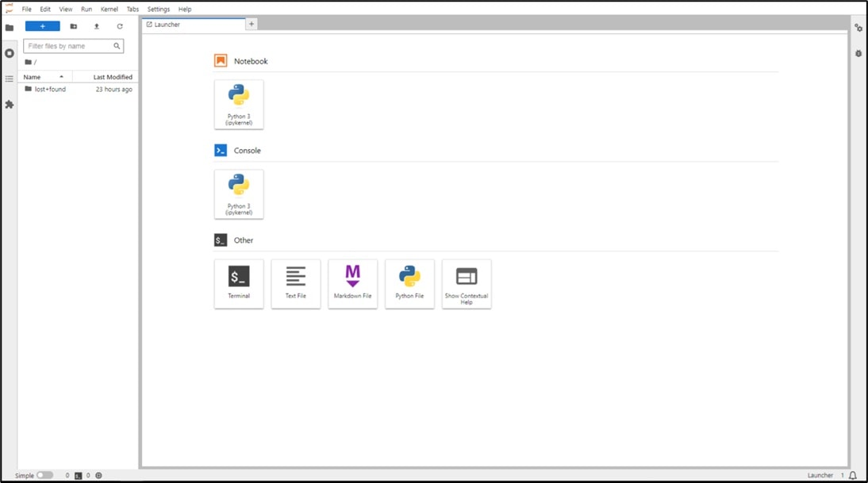Click the kernels count icon in status bar
Screen dimensions: 868x483
click(x=98, y=475)
